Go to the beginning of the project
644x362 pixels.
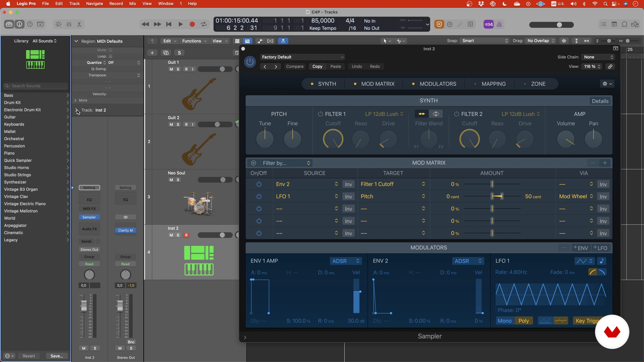169,24
